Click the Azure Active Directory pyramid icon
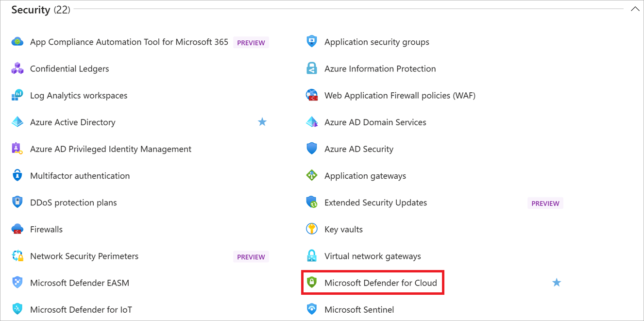This screenshot has width=644, height=321. coord(17,122)
